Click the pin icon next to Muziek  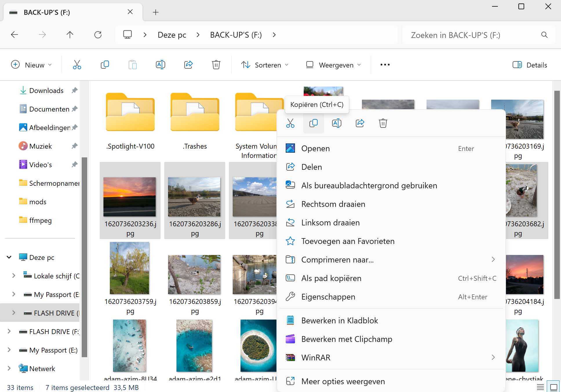(x=74, y=146)
